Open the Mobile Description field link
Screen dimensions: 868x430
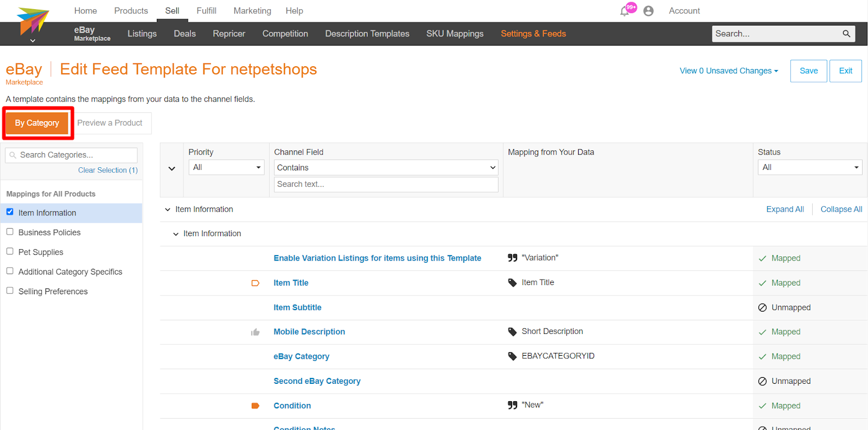click(309, 332)
